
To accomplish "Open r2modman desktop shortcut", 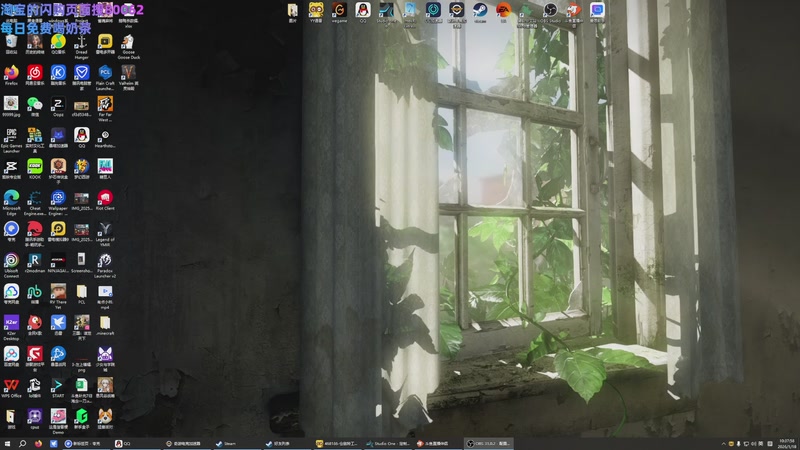I will point(35,262).
